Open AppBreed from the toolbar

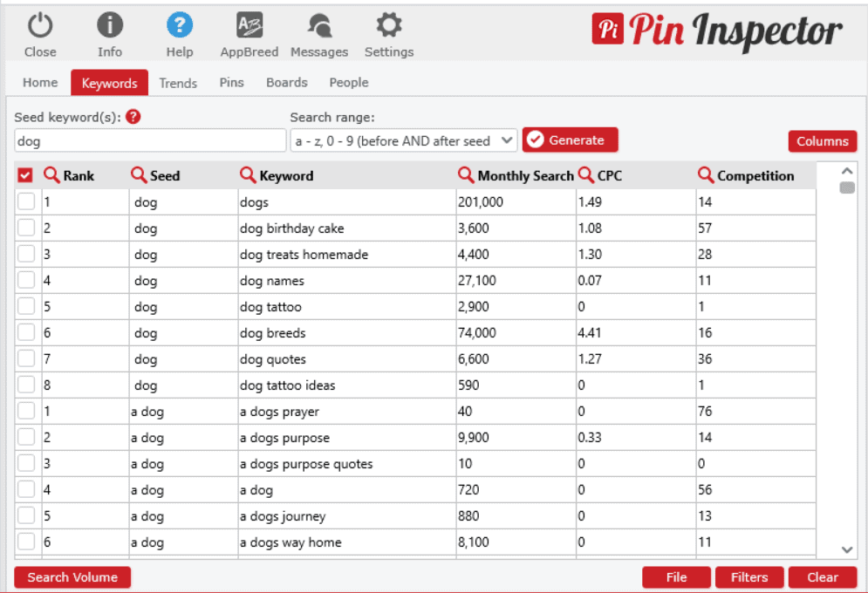tap(249, 25)
